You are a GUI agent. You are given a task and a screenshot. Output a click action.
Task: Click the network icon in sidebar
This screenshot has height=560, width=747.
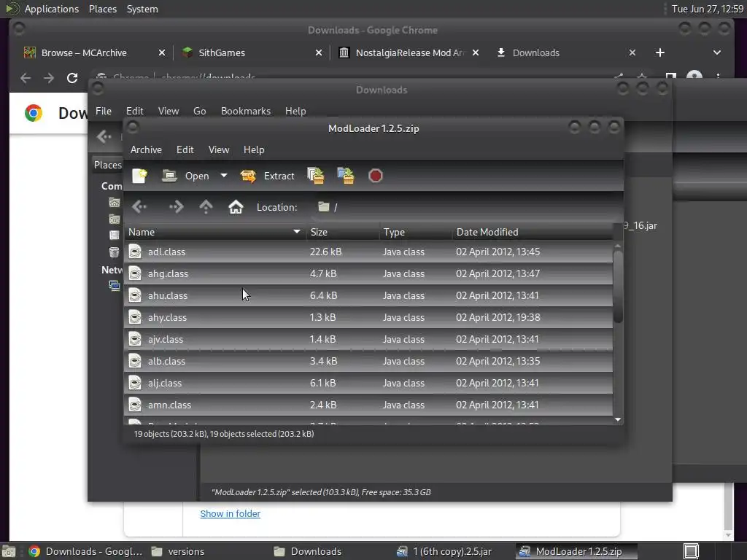[115, 286]
